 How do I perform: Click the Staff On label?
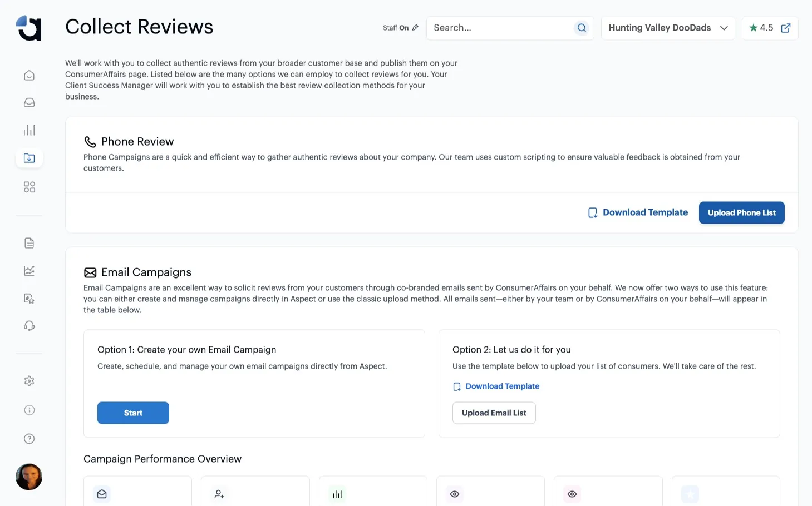point(396,28)
